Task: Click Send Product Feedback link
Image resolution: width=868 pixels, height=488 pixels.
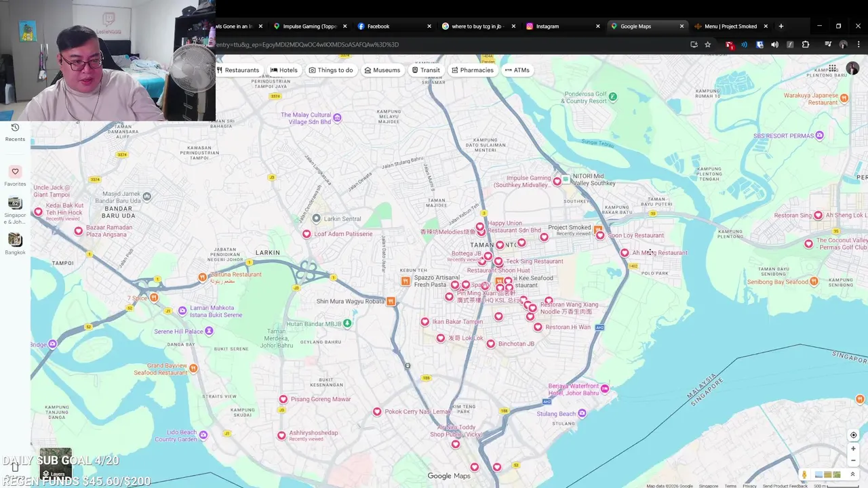Action: point(785,486)
